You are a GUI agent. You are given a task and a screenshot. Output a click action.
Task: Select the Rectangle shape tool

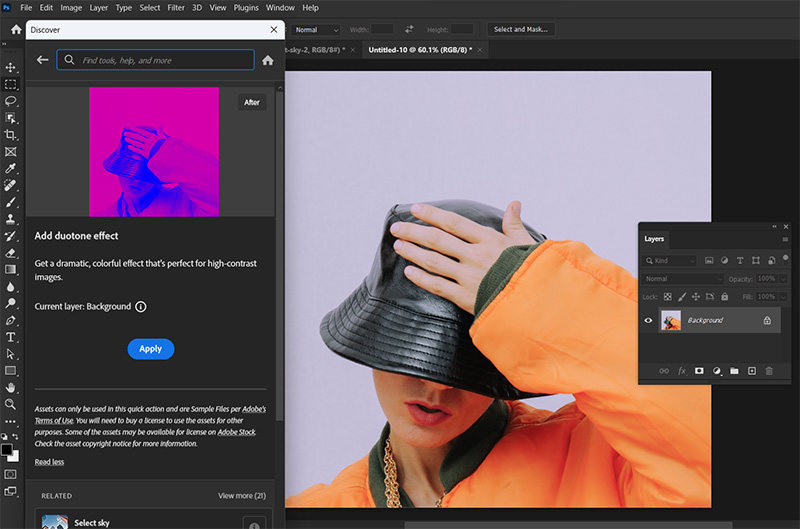[x=11, y=371]
